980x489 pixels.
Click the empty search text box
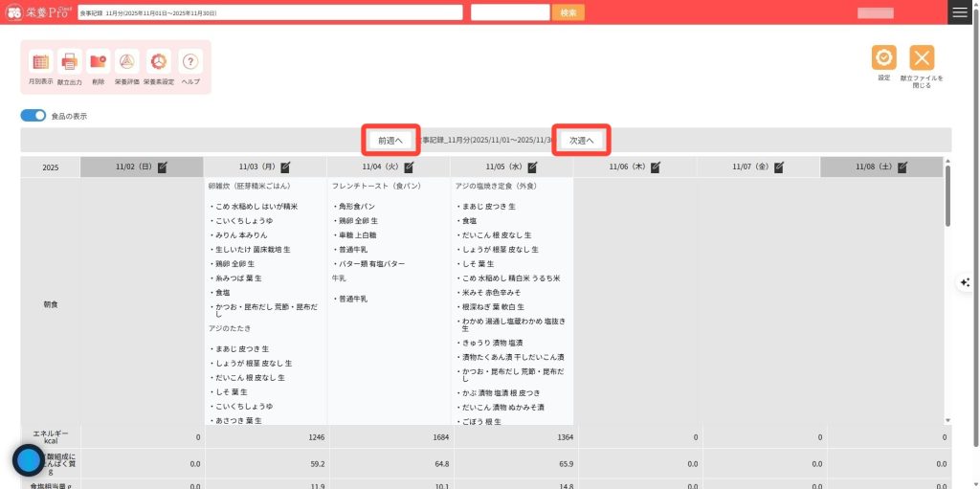point(508,12)
